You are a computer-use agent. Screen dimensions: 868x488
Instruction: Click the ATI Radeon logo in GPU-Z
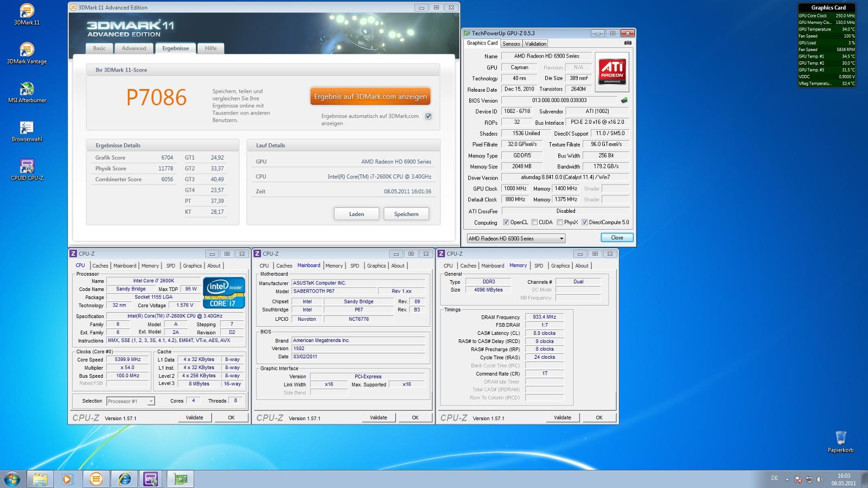(x=612, y=72)
